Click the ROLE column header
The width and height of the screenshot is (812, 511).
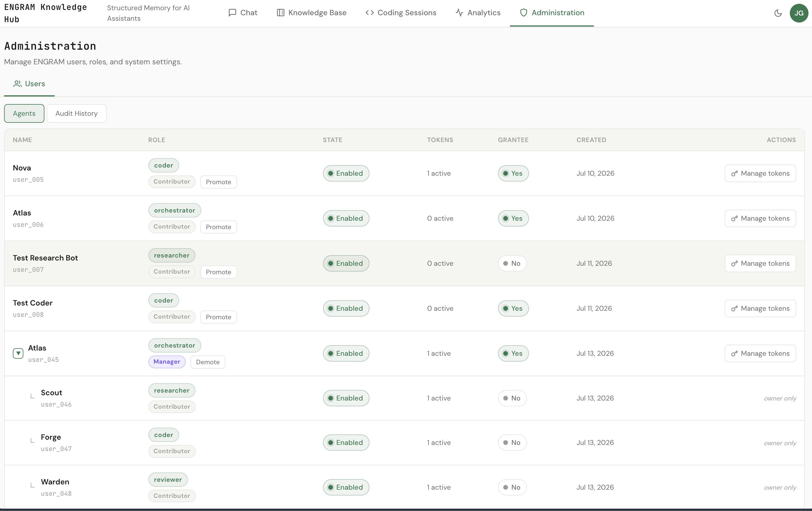point(157,140)
